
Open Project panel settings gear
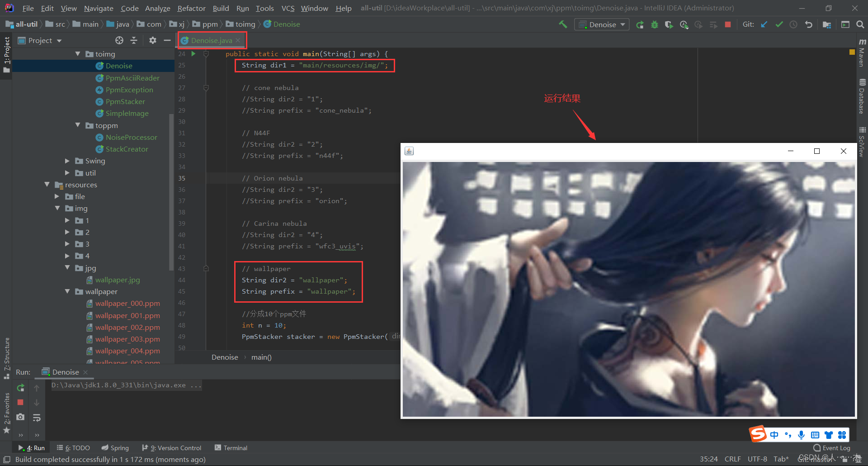pyautogui.click(x=153, y=40)
